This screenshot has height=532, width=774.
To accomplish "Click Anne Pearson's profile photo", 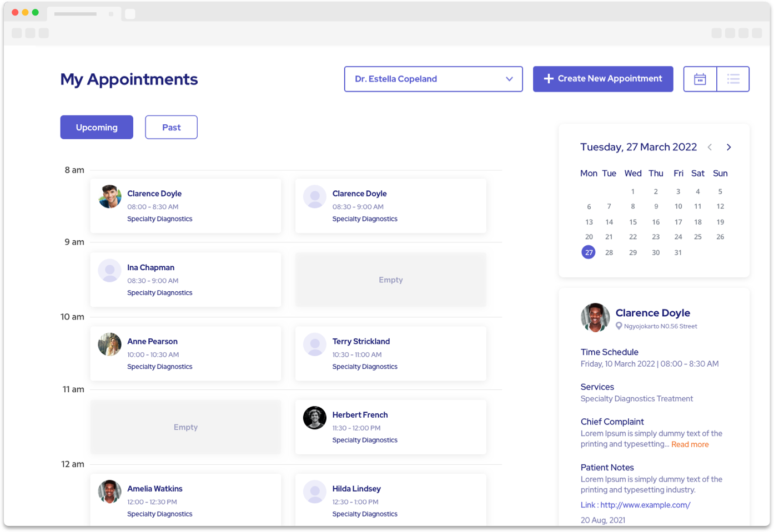I will [x=110, y=344].
